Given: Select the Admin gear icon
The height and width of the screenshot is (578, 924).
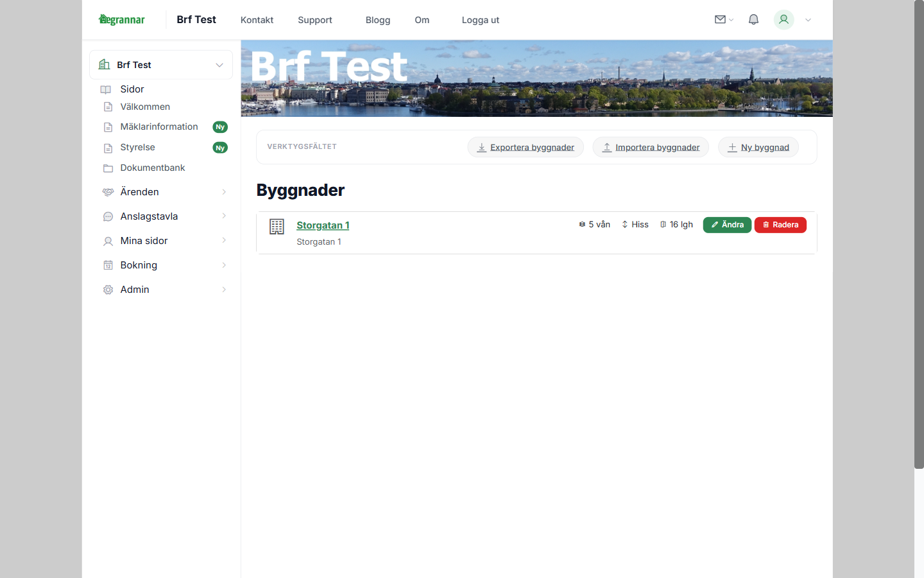Looking at the screenshot, I should pyautogui.click(x=107, y=289).
